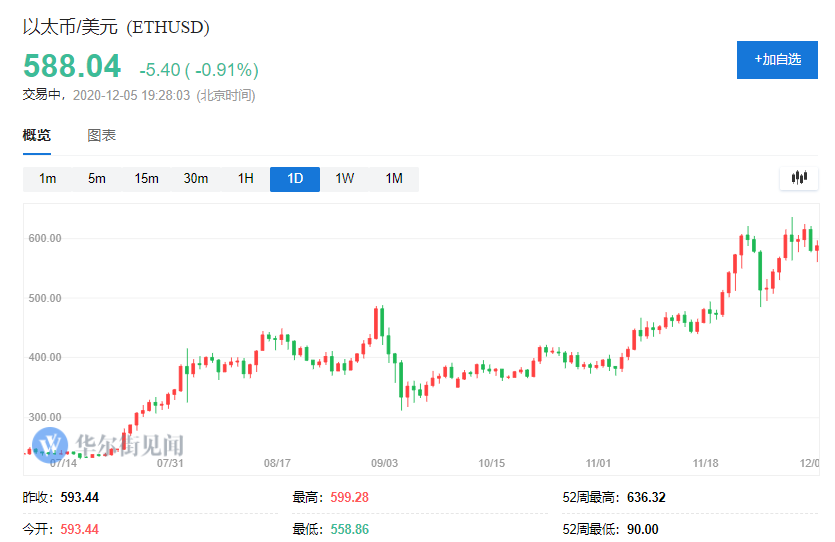Click the timestamp 2020-12-05 19:28:03
The height and width of the screenshot is (542, 835).
(x=131, y=95)
